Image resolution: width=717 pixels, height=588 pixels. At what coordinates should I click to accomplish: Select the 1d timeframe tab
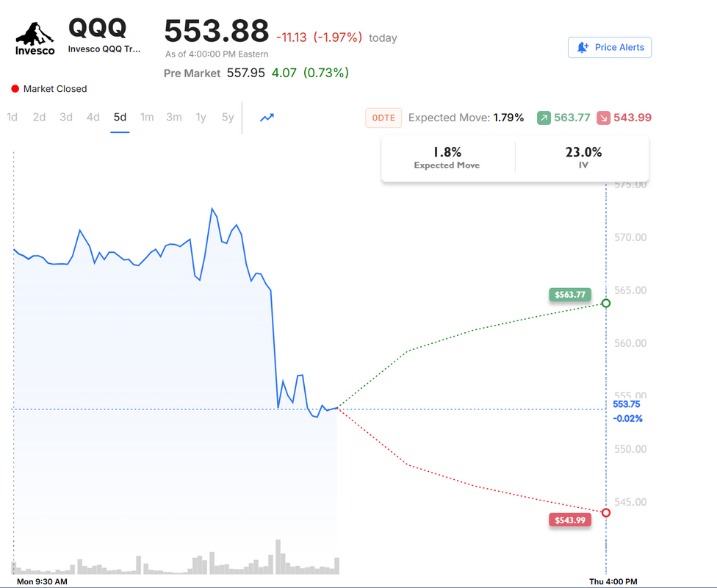pos(12,117)
